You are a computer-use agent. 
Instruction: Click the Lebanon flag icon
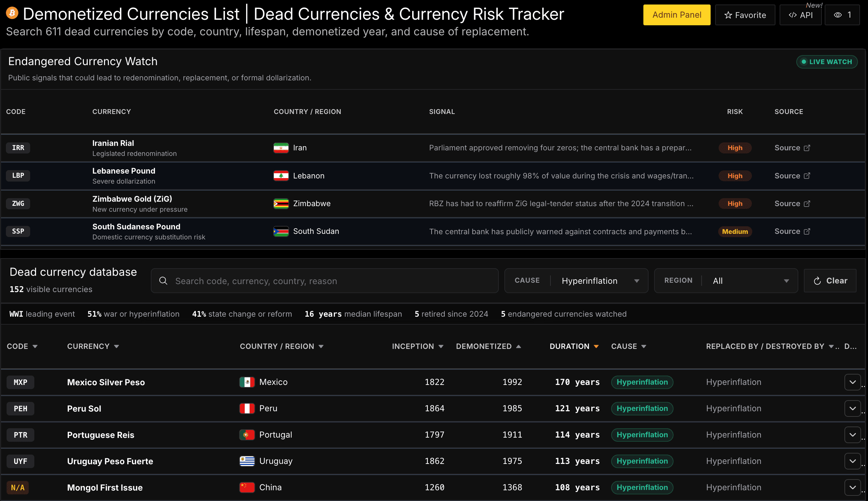pyautogui.click(x=281, y=176)
